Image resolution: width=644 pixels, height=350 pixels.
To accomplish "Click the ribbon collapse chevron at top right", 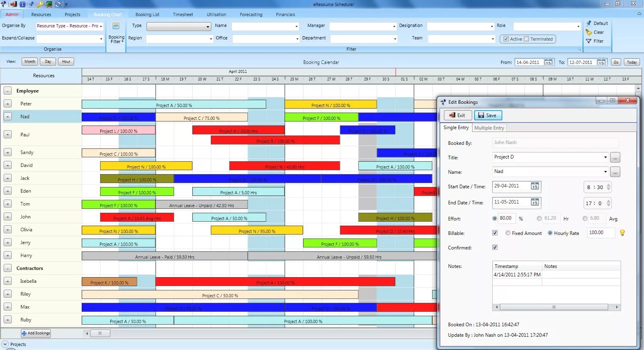I will point(639,14).
